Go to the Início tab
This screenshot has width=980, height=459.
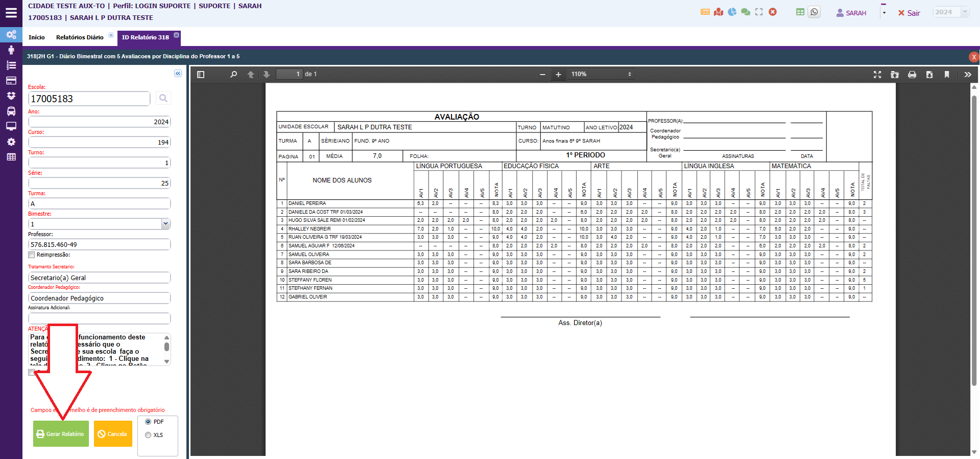[x=36, y=37]
